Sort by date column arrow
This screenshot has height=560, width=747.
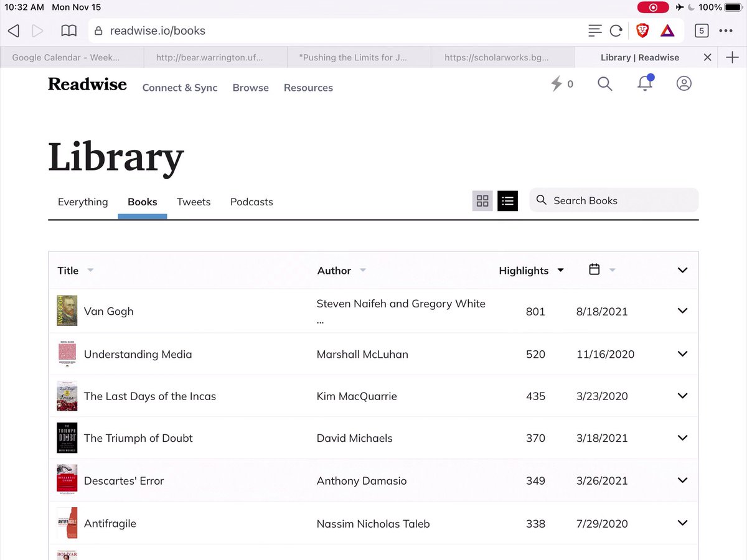[613, 271]
